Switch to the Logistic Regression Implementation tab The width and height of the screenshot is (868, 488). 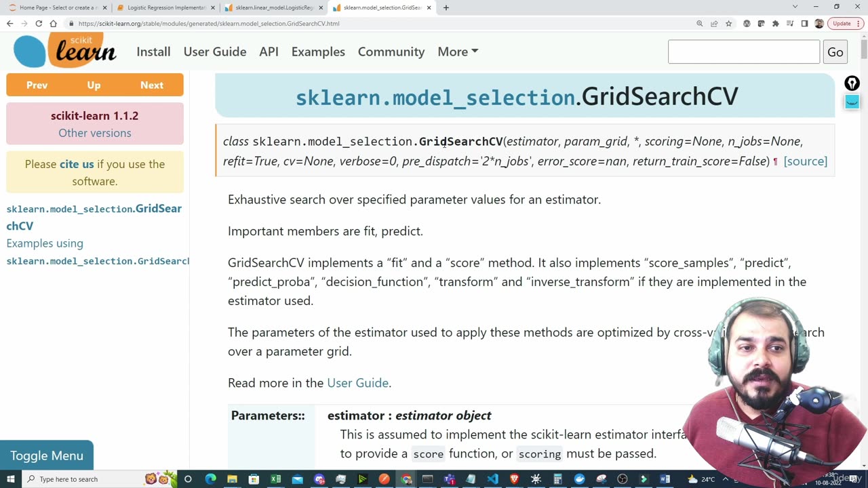click(164, 7)
